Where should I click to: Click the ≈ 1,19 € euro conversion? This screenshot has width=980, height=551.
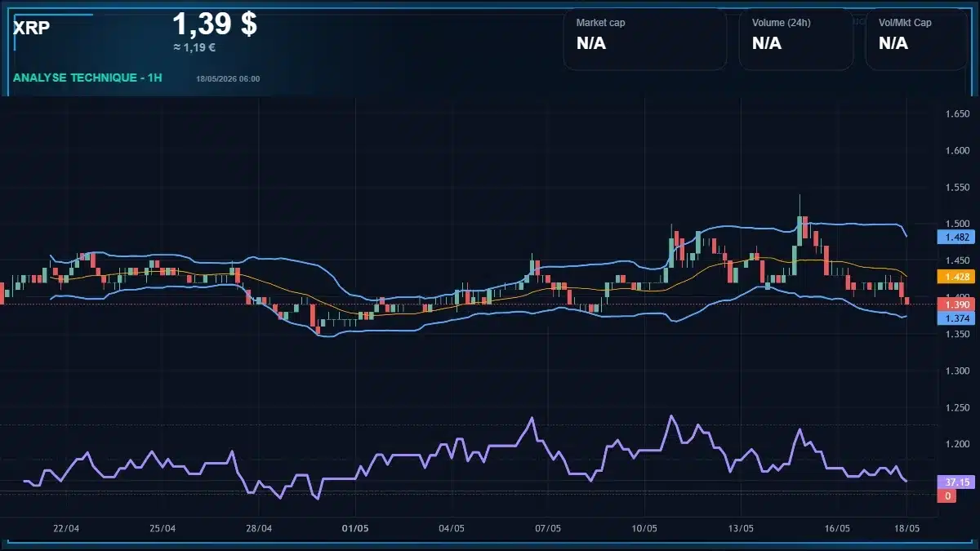[x=194, y=47]
